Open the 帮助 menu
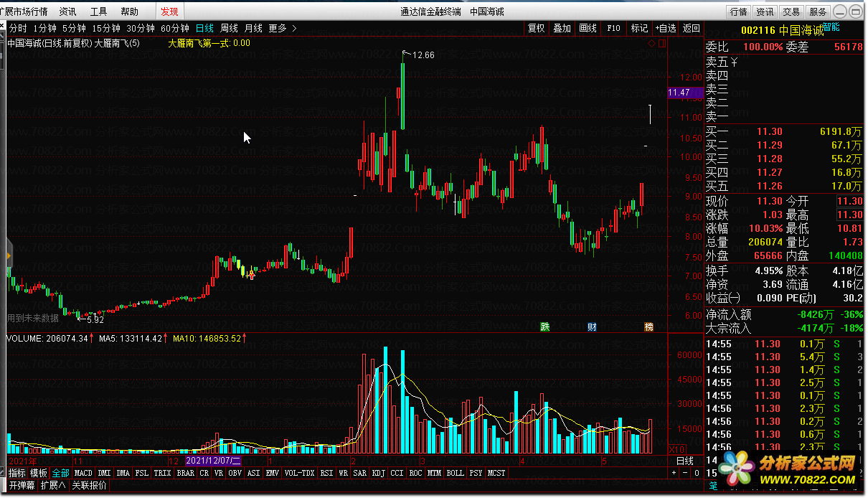The width and height of the screenshot is (868, 498). coord(130,11)
